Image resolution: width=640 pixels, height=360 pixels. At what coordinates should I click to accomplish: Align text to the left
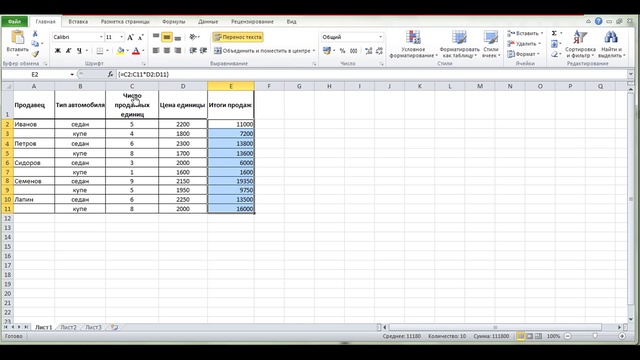pyautogui.click(x=156, y=51)
